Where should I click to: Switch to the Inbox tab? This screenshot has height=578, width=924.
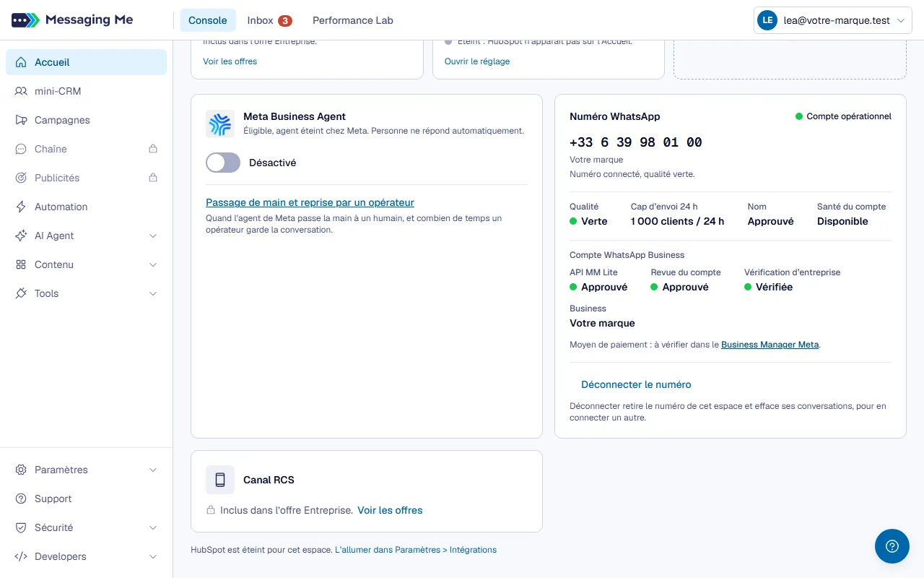pos(269,20)
